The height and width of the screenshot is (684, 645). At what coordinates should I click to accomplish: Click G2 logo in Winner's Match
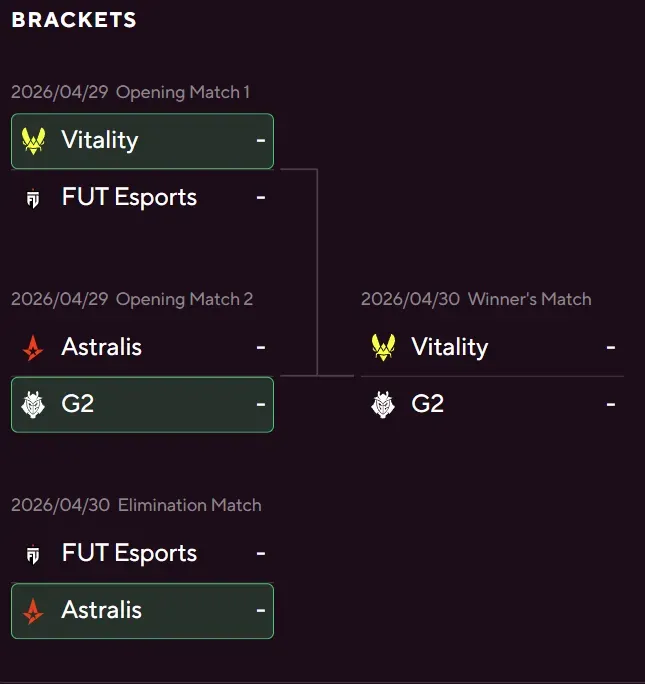[x=383, y=405]
